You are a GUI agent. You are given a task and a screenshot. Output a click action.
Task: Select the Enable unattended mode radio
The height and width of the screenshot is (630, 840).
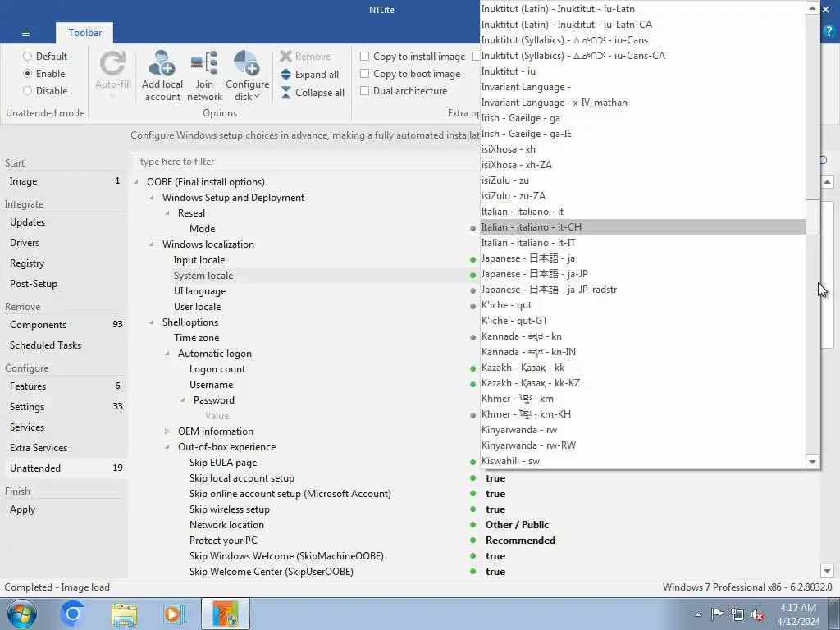[x=27, y=73]
